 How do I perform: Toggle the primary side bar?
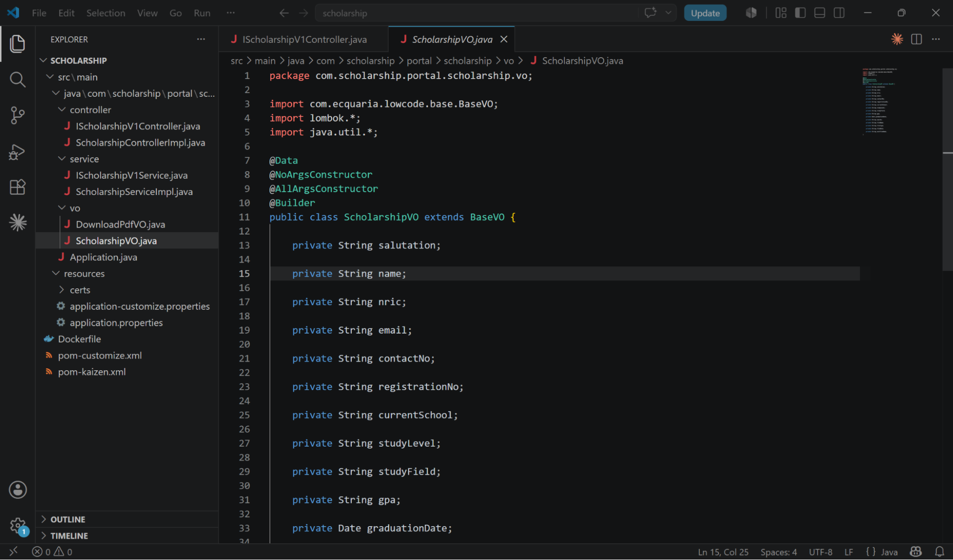[x=800, y=13]
